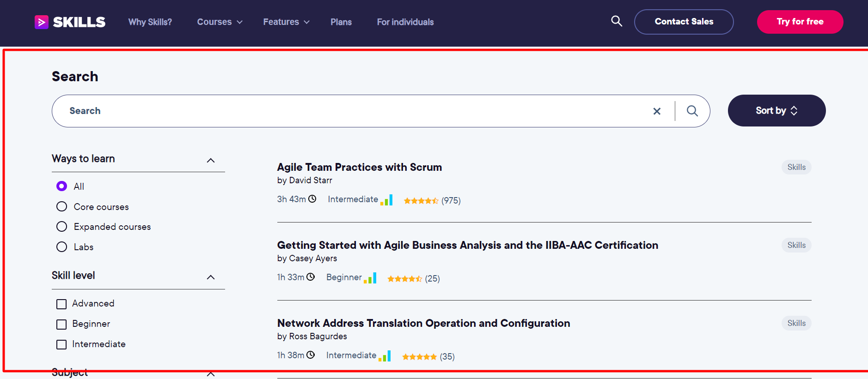Open Agile Team Practices with Scrum course
The height and width of the screenshot is (379, 868).
[360, 167]
